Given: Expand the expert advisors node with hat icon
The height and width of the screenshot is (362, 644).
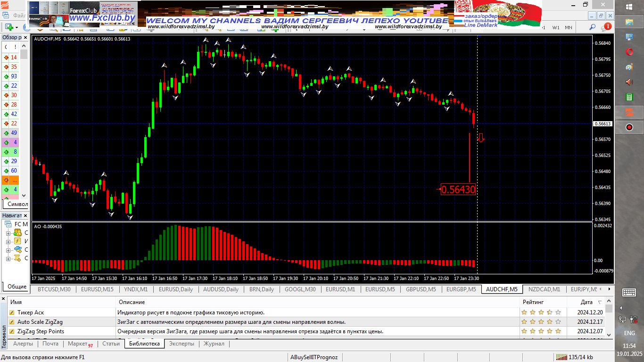Looking at the screenshot, I should tap(8, 250).
